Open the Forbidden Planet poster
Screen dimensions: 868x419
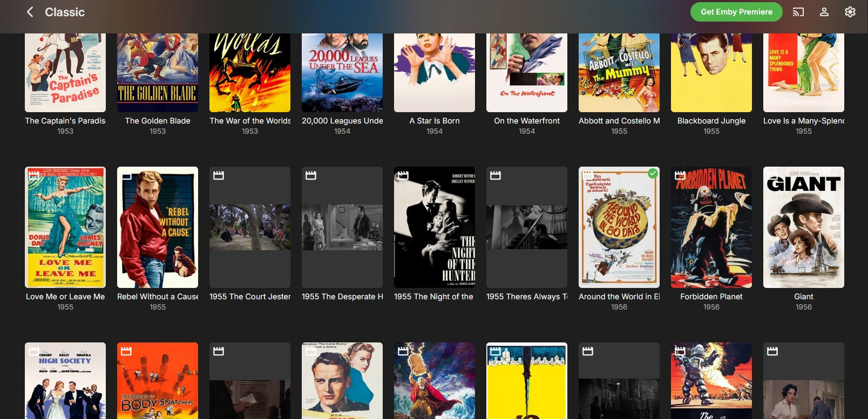click(711, 227)
